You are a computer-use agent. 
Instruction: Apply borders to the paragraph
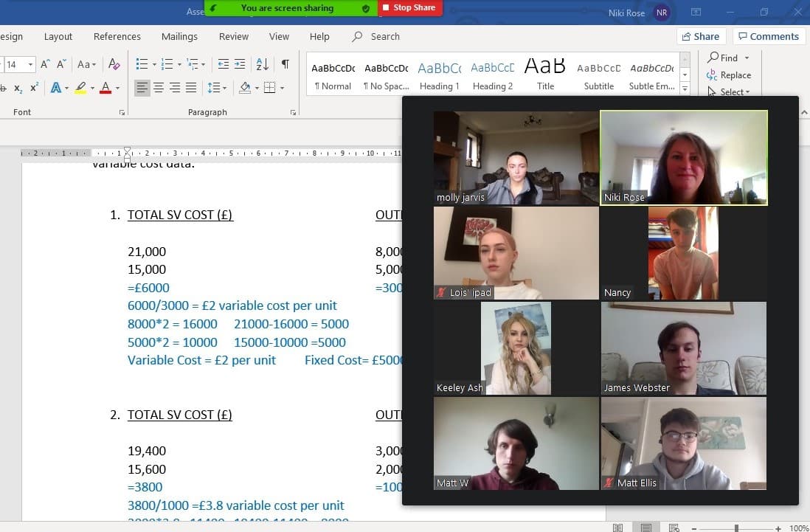[x=270, y=88]
